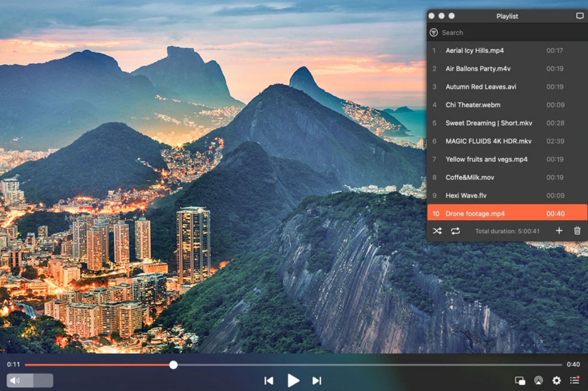This screenshot has width=588, height=391.
Task: Go back to the previous track
Action: coord(269,380)
